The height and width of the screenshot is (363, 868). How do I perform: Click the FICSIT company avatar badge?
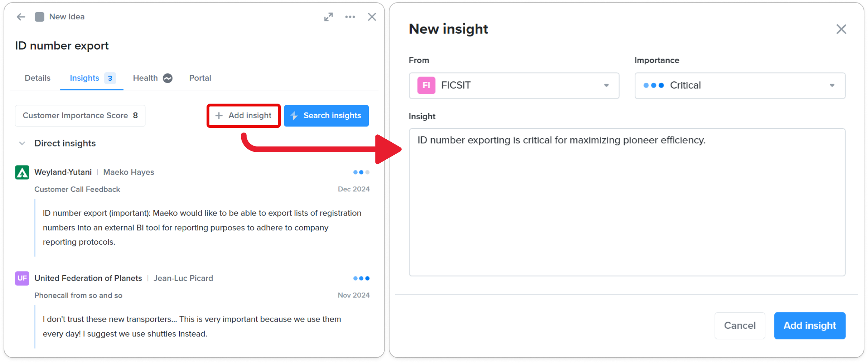[426, 85]
